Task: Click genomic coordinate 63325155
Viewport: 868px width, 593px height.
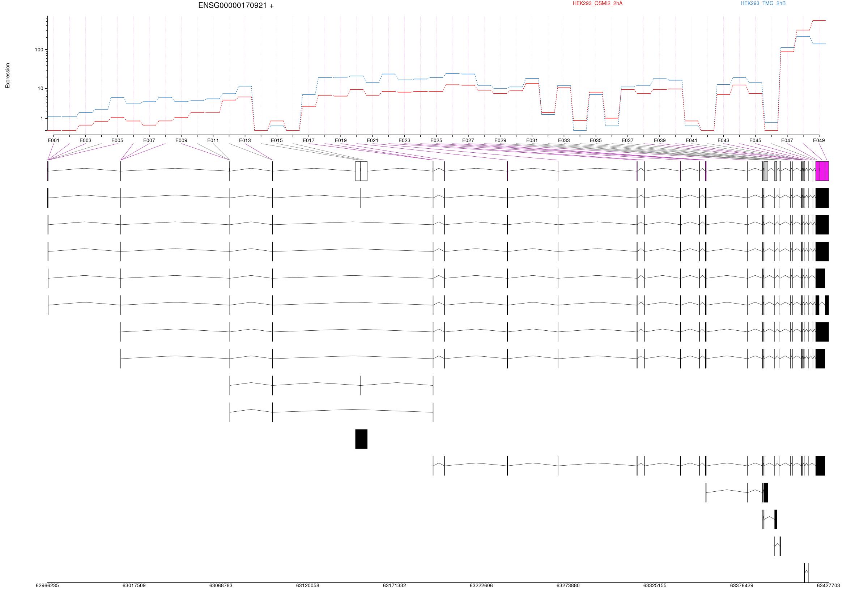Action: 655,585
